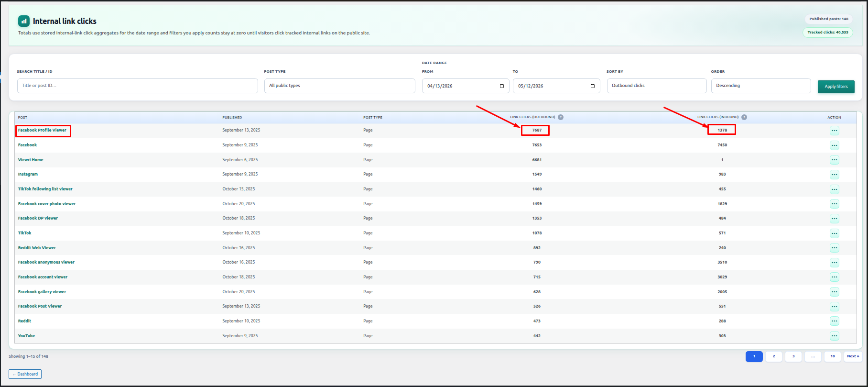Image resolution: width=868 pixels, height=387 pixels.
Task: Open the Order dropdown showing Descending
Action: [x=760, y=86]
